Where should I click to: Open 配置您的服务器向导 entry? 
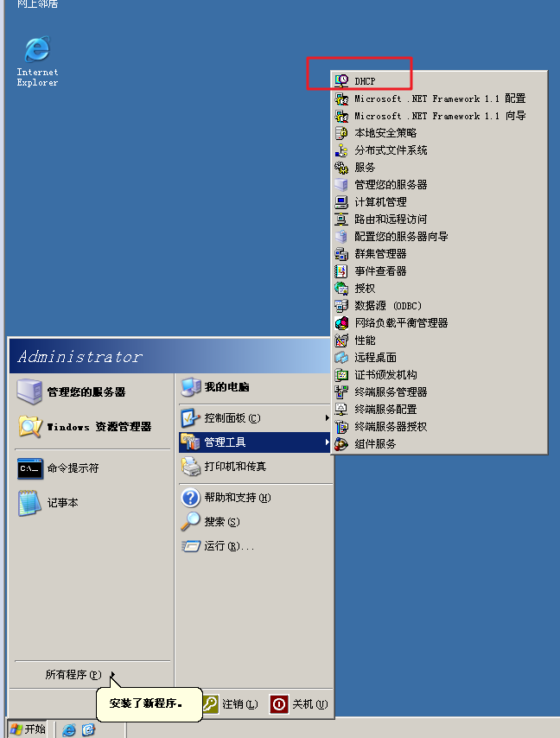pos(440,236)
